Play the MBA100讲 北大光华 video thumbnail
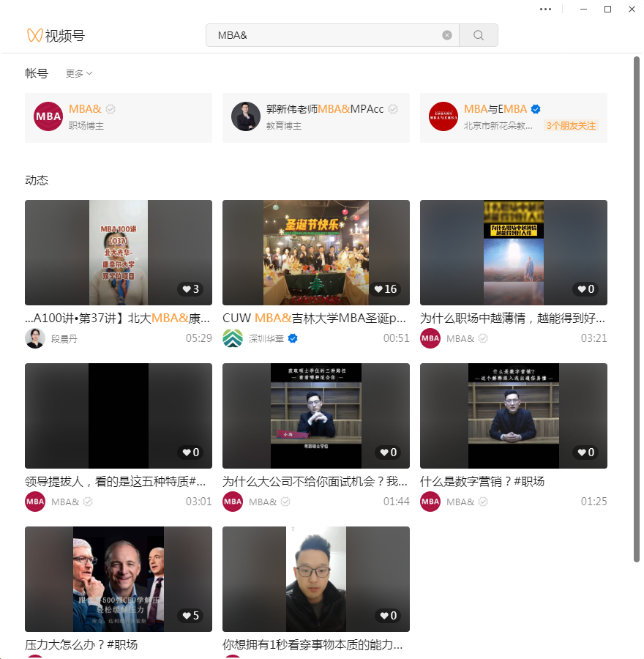 (x=119, y=252)
